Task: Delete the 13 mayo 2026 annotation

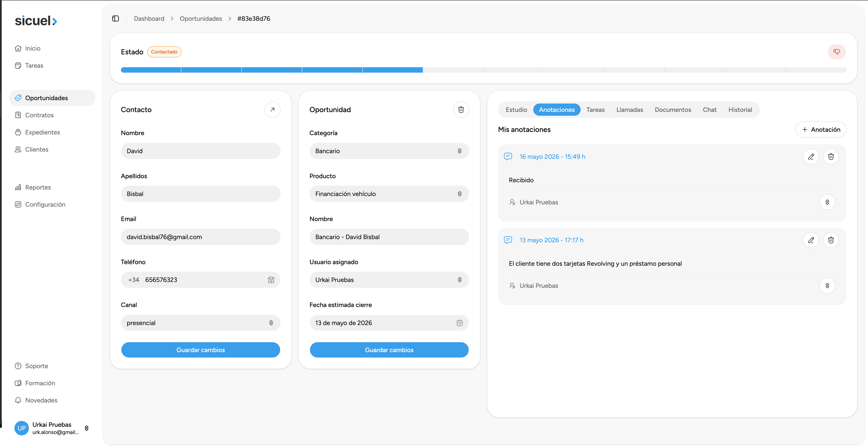Action: point(831,240)
